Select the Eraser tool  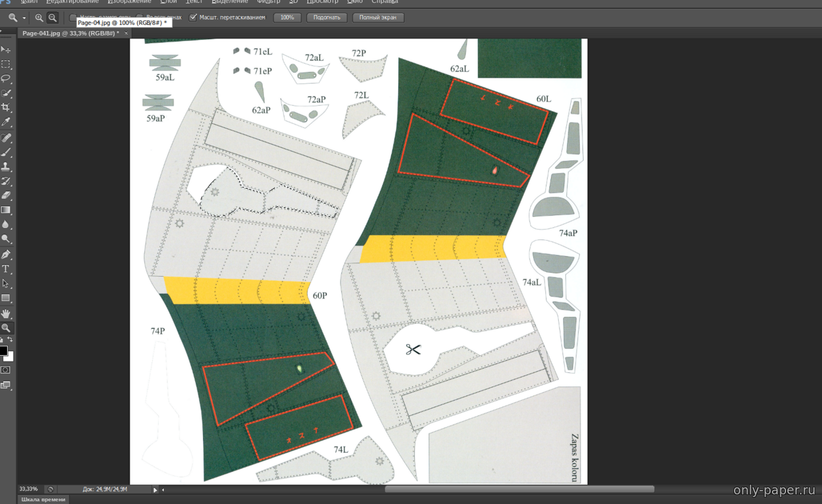6,195
